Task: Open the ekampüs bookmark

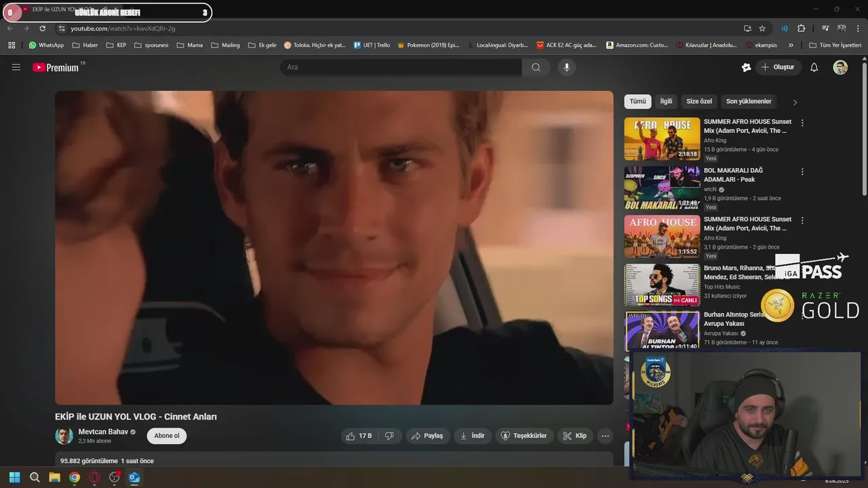Action: point(761,45)
